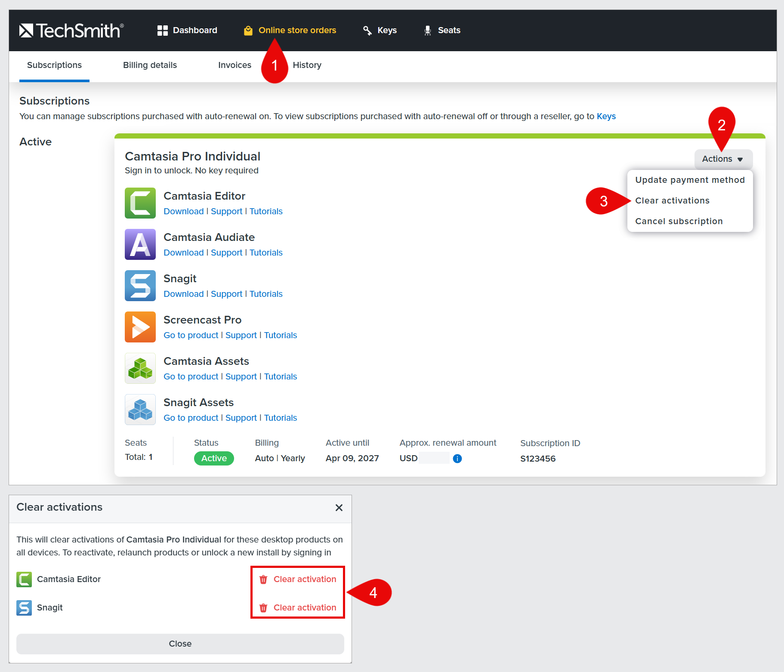Open the Actions dropdown menu
Screen dimensions: 784x672
(723, 159)
